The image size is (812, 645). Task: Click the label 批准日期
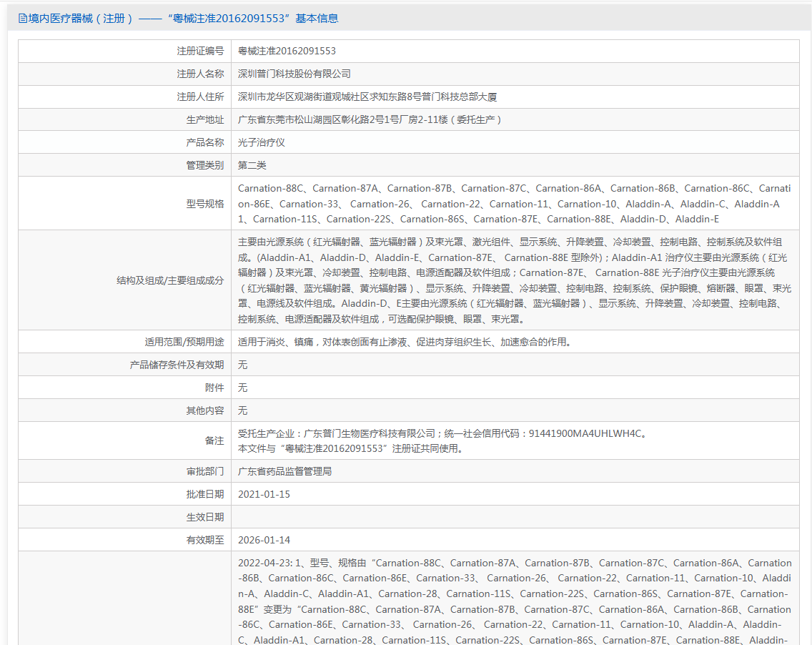click(205, 494)
